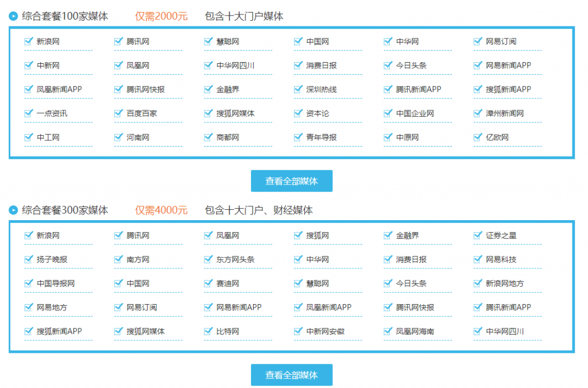Toggle the checkmark next to 中新网
The width and height of the screenshot is (588, 388).
(29, 66)
